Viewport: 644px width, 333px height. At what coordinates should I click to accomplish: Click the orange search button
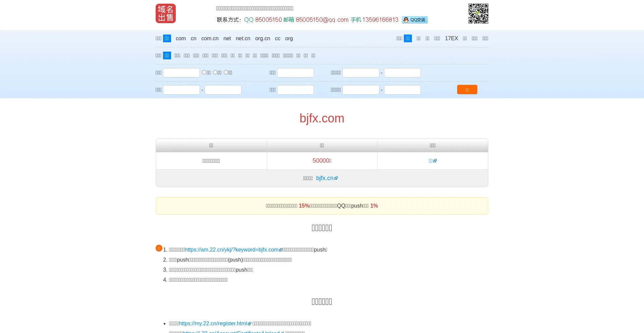tap(467, 90)
